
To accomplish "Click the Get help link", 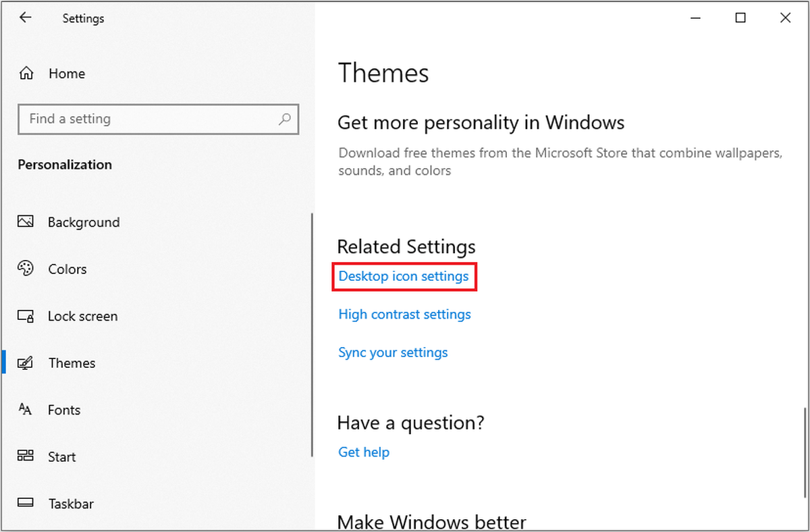I will [364, 452].
